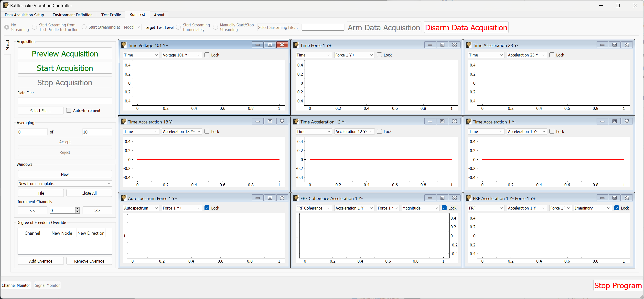Screen dimensions: 644x299
Task: Open the Signal Monitor tab
Action: click(47, 285)
